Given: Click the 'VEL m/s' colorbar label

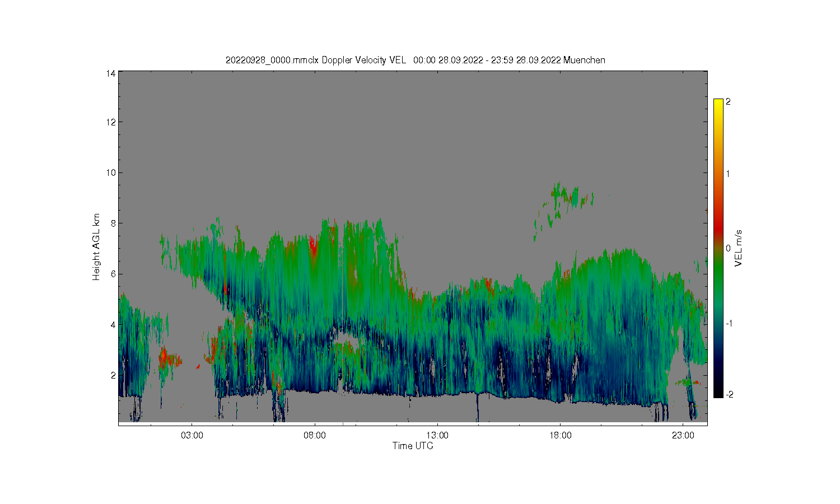Looking at the screenshot, I should point(738,248).
